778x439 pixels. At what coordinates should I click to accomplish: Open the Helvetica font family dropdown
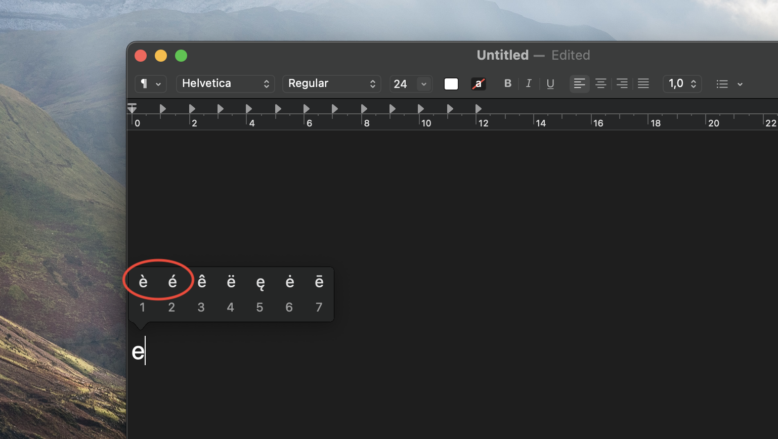tap(225, 84)
